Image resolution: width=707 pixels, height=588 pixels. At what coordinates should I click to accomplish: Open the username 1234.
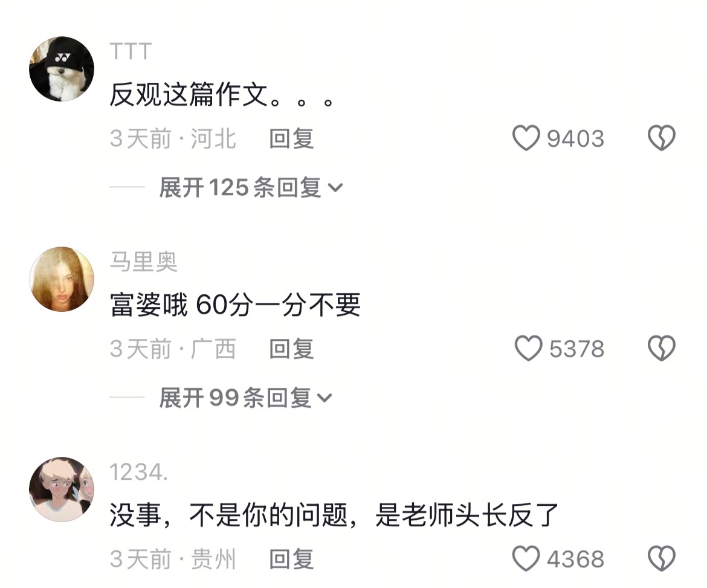click(x=139, y=472)
